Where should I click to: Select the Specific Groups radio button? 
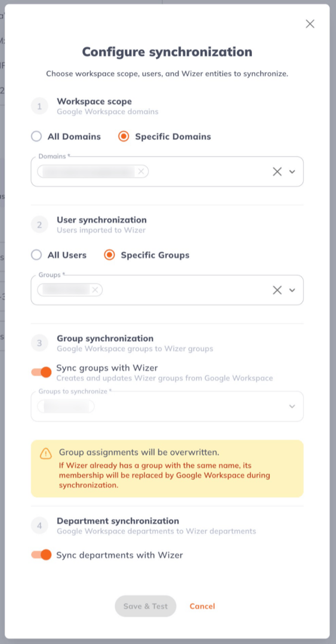click(x=109, y=255)
